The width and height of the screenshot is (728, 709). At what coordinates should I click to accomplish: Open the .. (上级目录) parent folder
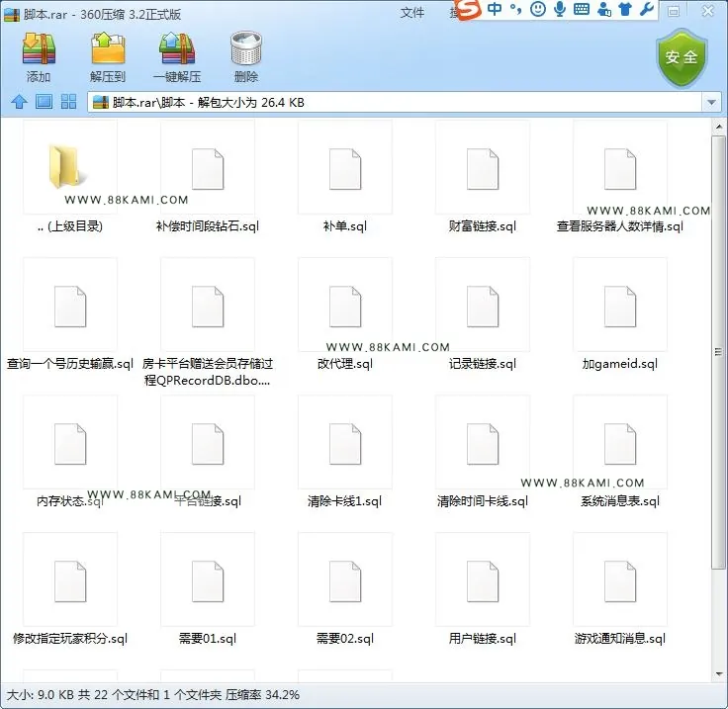pyautogui.click(x=70, y=178)
